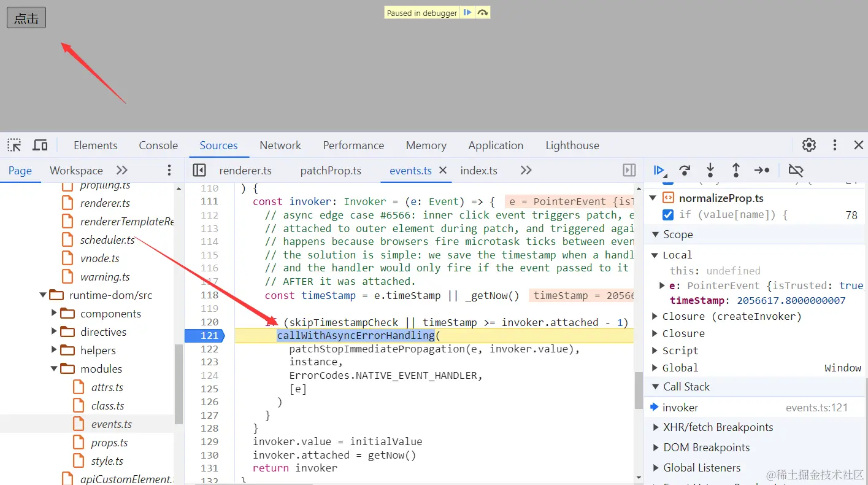868x485 pixels.
Task: Deactivate all breakpoints icon
Action: tap(796, 171)
